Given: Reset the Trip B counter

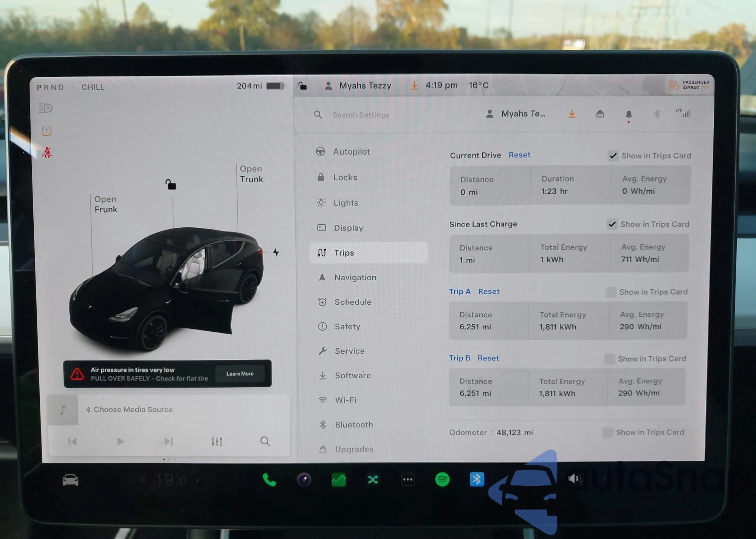Looking at the screenshot, I should click(488, 358).
